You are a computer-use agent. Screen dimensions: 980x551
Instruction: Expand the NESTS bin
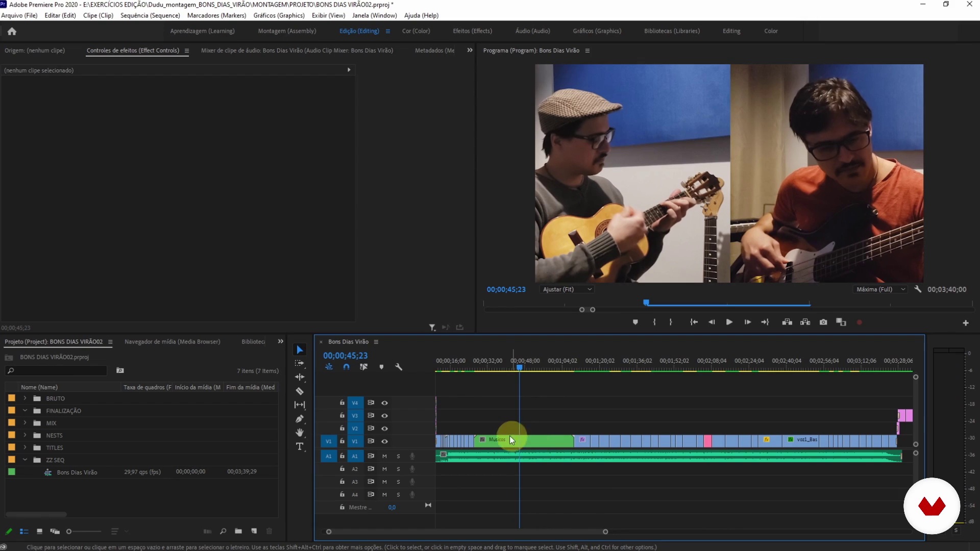coord(24,435)
